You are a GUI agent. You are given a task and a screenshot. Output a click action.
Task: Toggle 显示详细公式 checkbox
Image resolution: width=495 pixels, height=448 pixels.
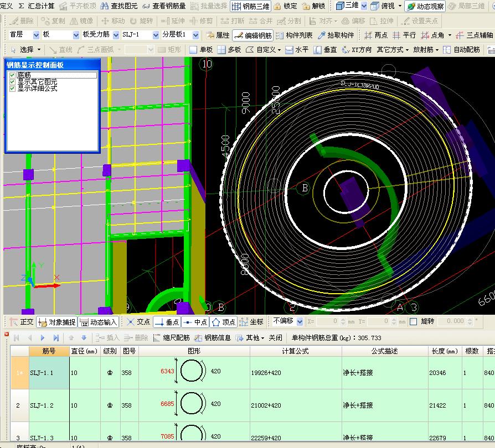(12, 88)
